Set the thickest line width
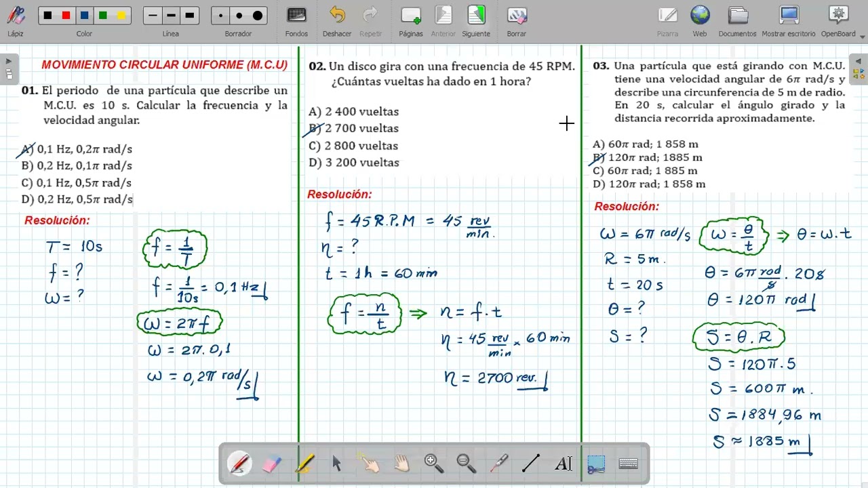868x488 pixels. click(190, 16)
